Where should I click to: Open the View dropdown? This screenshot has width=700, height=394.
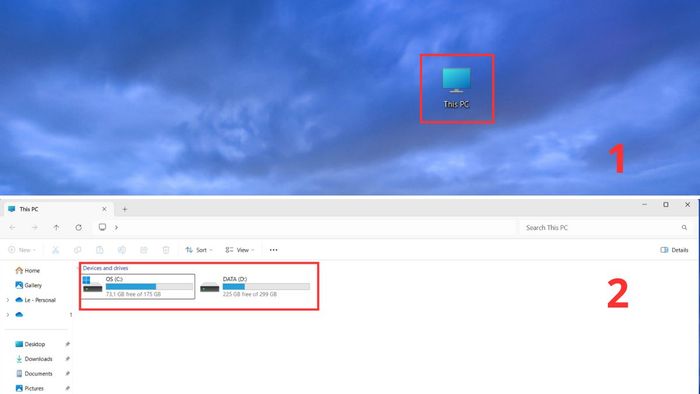[x=240, y=250]
